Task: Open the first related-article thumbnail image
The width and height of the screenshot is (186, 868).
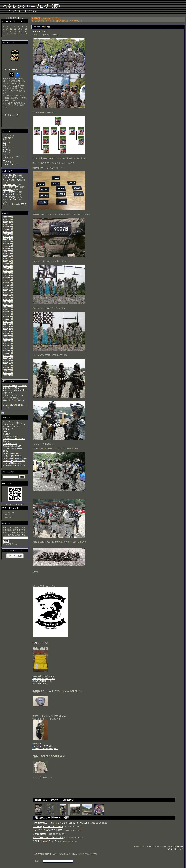Action: 39,809
